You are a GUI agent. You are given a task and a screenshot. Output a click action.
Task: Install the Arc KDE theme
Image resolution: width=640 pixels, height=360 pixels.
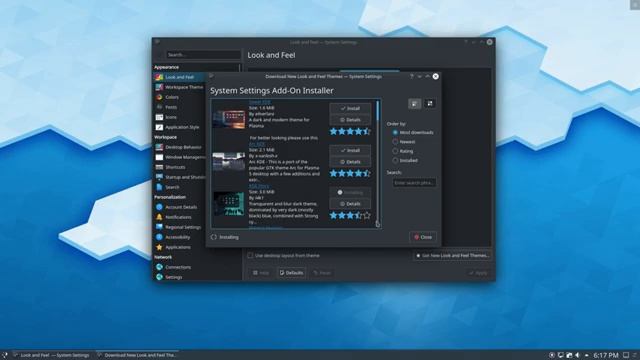350,151
